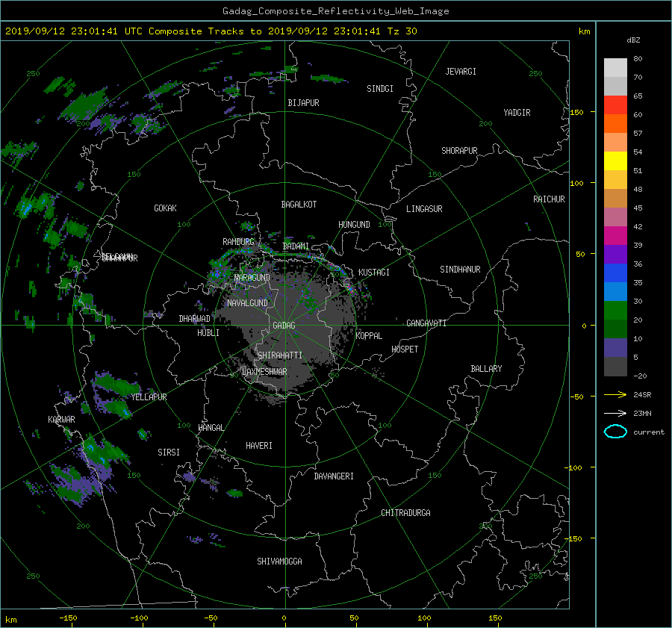Viewport: 672px width, 628px height.
Task: Click the 'RAMDURG' city label
Action: [238, 242]
